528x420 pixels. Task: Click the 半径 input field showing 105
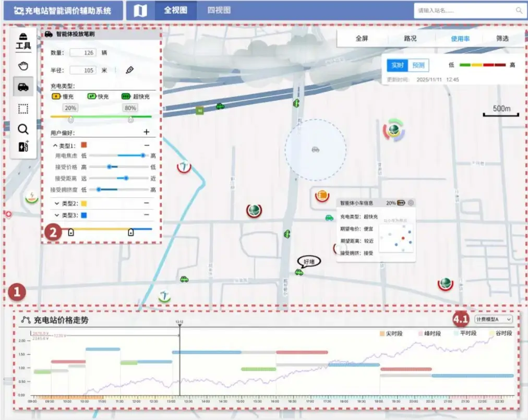[x=83, y=70]
